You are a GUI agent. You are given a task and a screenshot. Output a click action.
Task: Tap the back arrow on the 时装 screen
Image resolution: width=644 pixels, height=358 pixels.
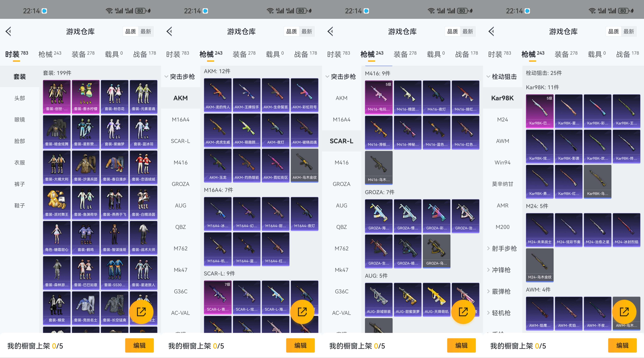(x=8, y=31)
